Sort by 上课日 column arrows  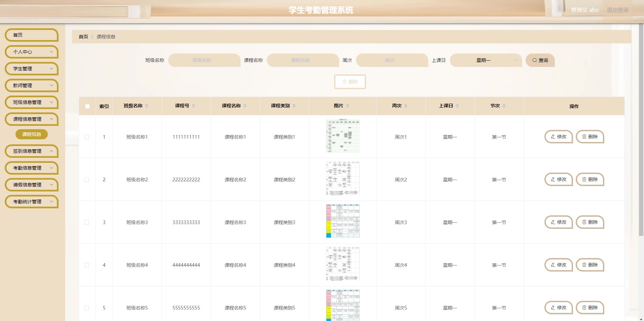pyautogui.click(x=457, y=106)
